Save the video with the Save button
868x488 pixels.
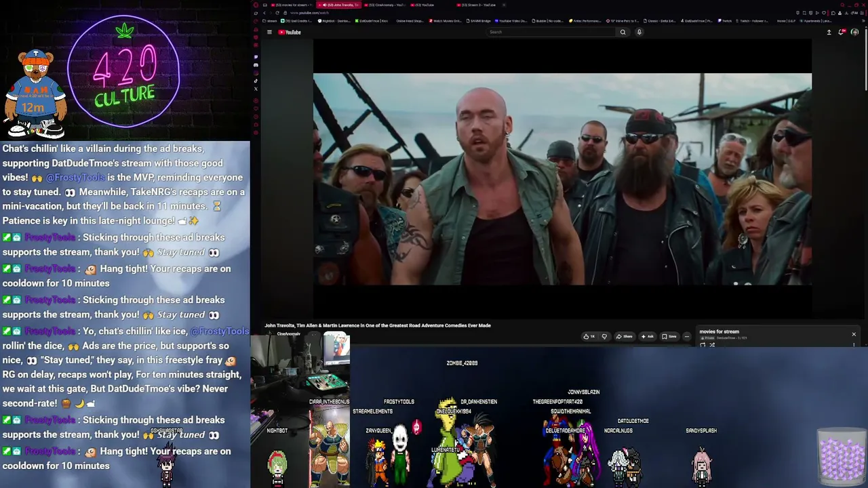pos(669,336)
